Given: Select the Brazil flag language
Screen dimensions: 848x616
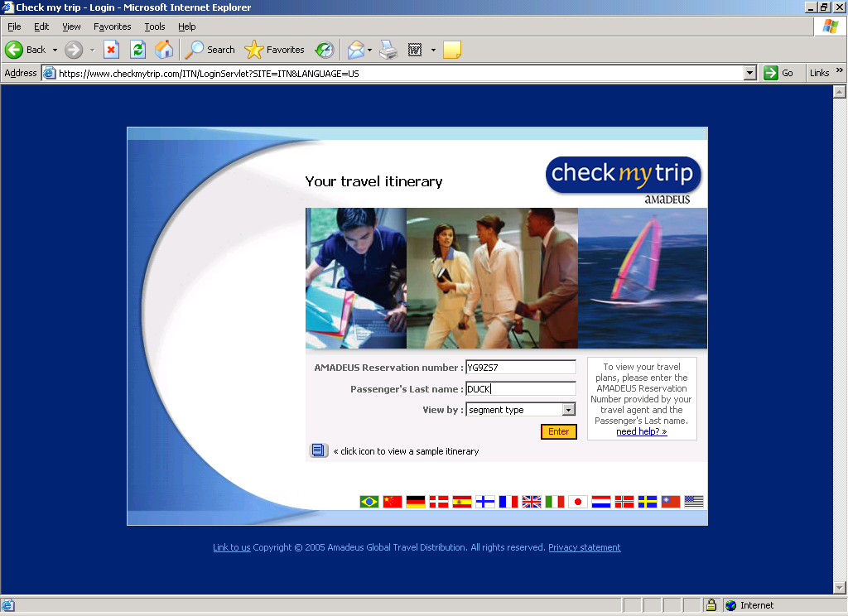Looking at the screenshot, I should 369,502.
